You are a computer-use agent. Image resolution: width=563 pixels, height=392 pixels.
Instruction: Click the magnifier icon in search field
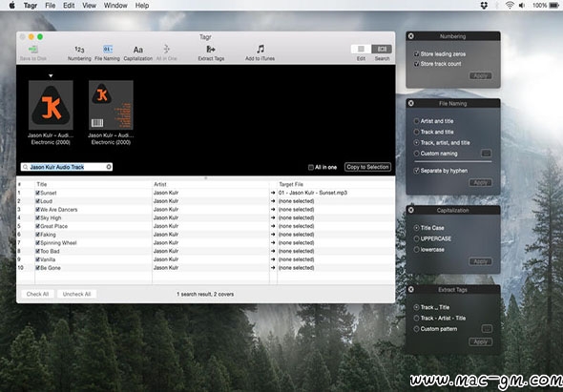point(25,167)
